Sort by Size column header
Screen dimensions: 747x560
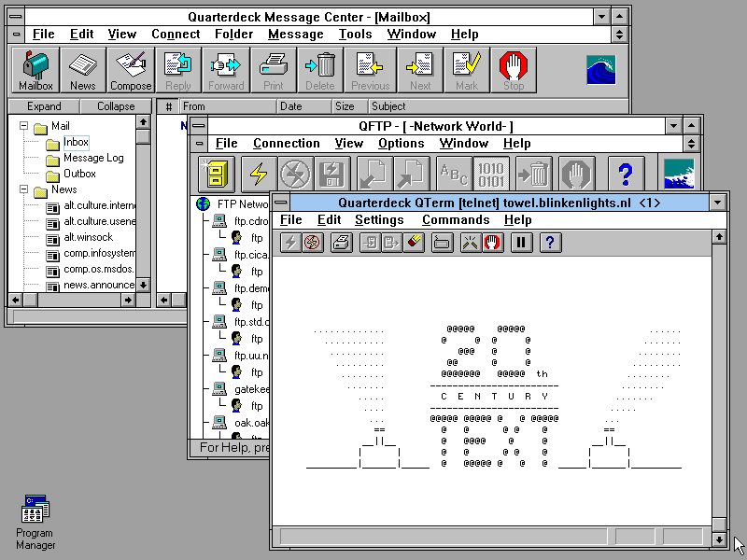(x=349, y=106)
